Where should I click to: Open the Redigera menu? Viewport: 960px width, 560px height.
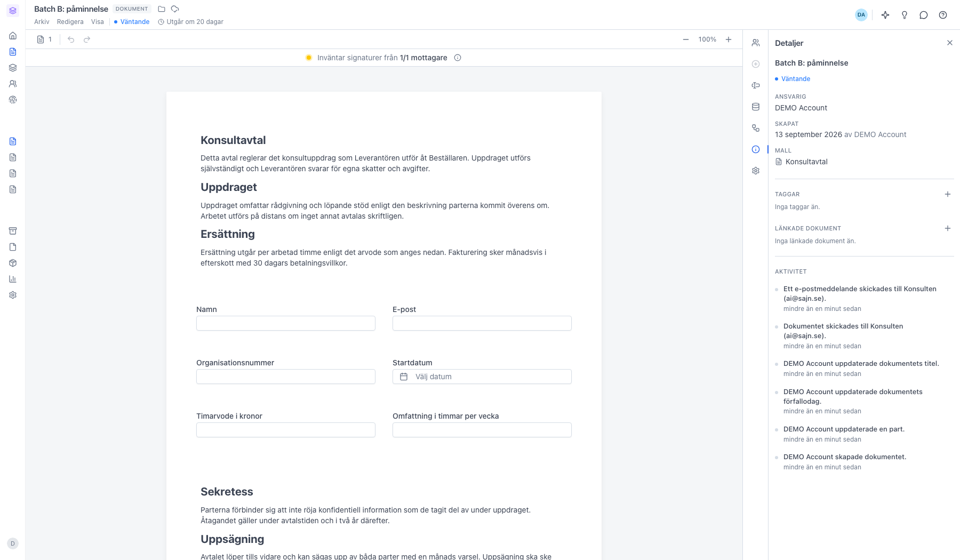70,22
